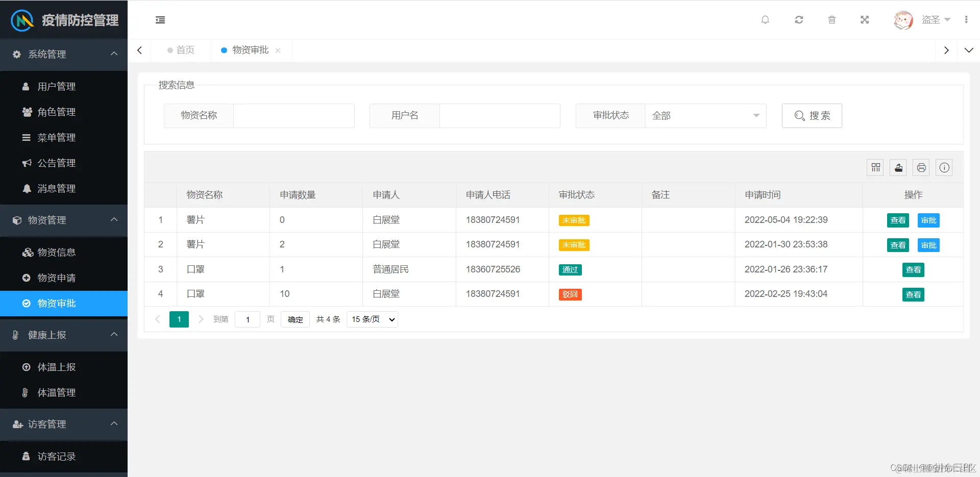
Task: Collapse the 物资管理 menu section
Action: pyautogui.click(x=64, y=220)
